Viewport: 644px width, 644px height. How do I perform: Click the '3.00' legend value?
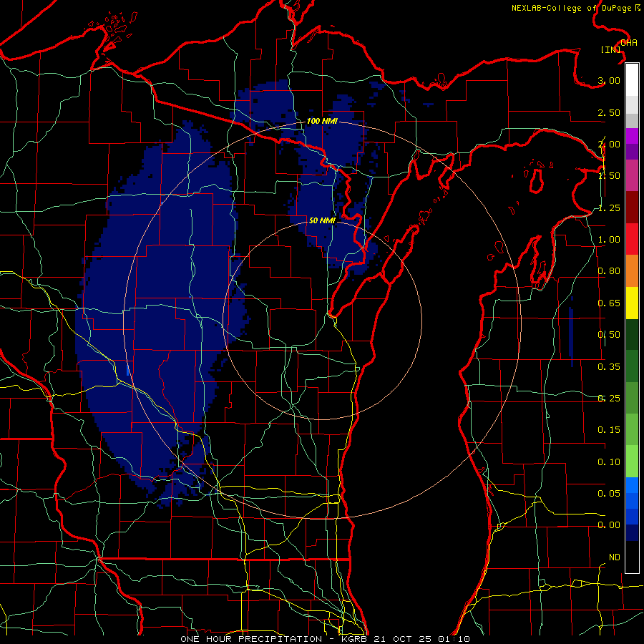coord(609,80)
